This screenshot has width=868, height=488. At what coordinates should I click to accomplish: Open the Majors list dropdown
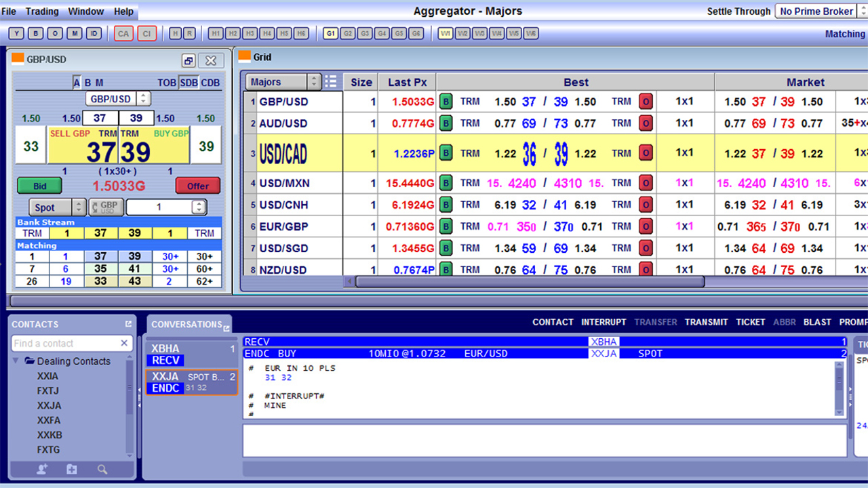[284, 82]
